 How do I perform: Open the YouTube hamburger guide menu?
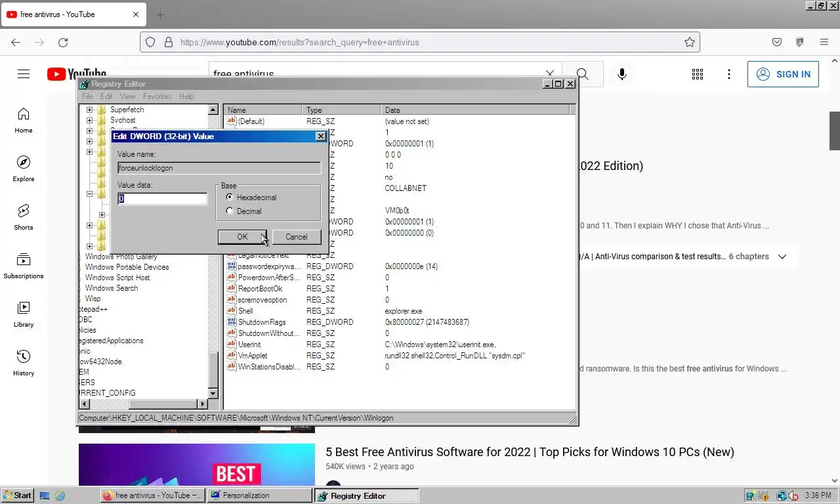coord(24,74)
